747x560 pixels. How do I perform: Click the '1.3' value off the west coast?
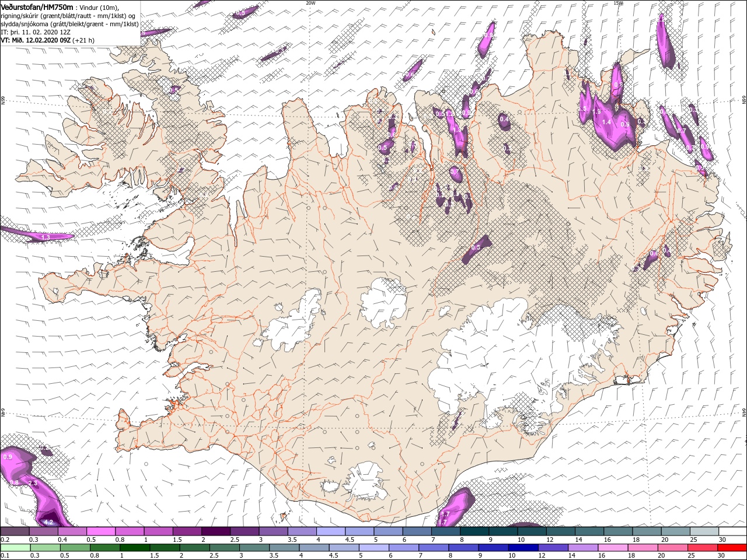[45, 237]
